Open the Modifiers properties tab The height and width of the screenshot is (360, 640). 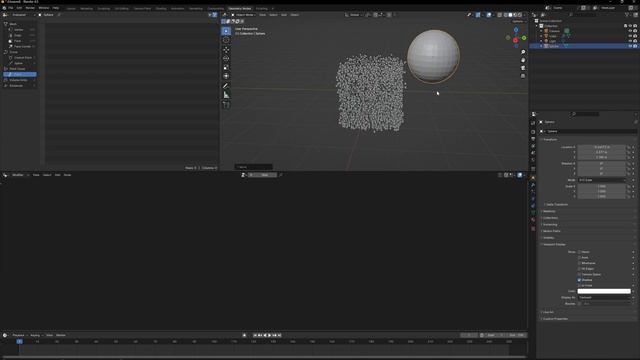(533, 185)
